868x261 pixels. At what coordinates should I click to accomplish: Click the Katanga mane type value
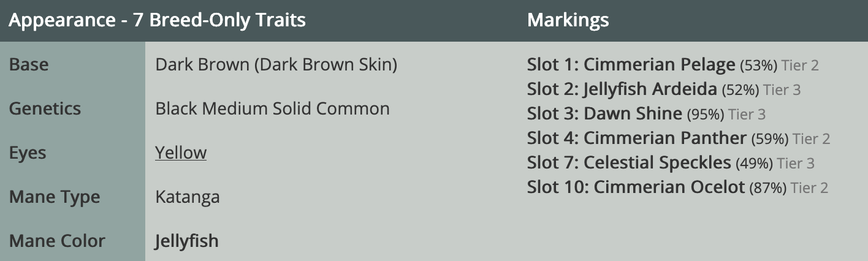pyautogui.click(x=188, y=197)
